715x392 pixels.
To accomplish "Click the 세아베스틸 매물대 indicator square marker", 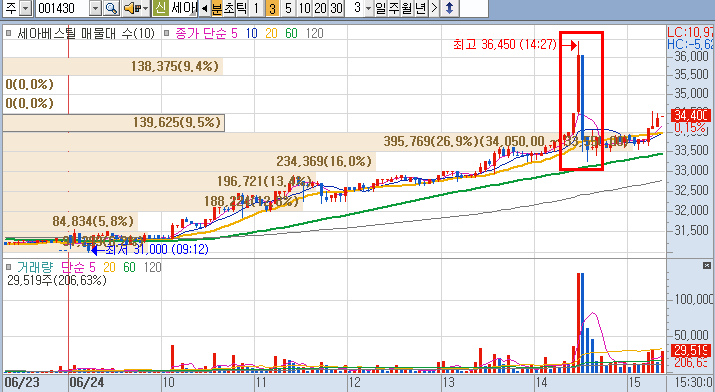I will pyautogui.click(x=9, y=33).
